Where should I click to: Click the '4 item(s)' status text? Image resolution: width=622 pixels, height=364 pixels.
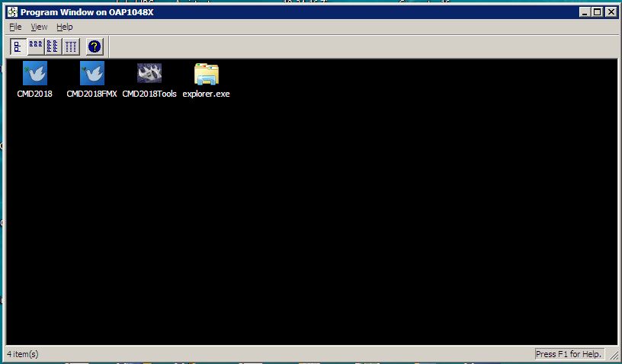pos(23,354)
